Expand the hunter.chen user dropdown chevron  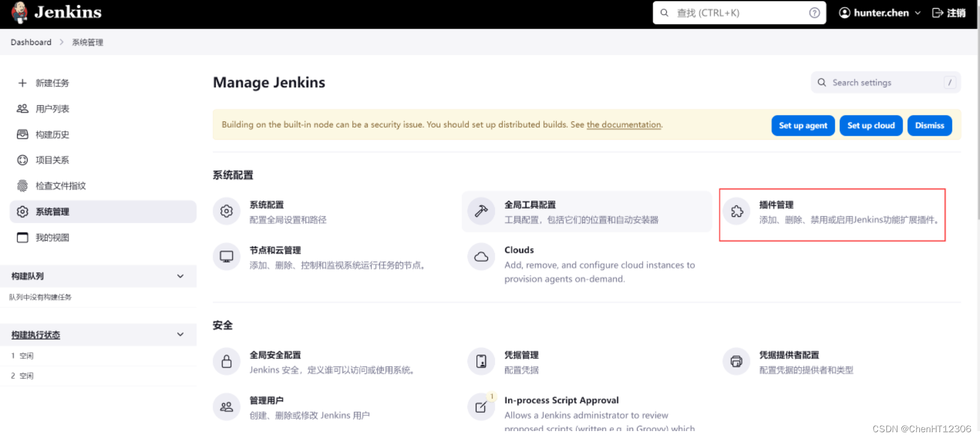click(918, 13)
